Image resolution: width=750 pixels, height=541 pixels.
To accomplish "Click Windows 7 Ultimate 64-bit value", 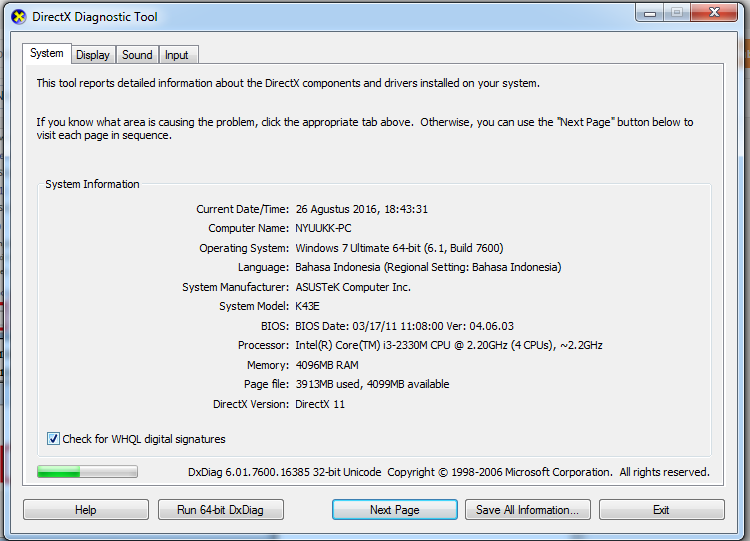I will click(x=399, y=248).
